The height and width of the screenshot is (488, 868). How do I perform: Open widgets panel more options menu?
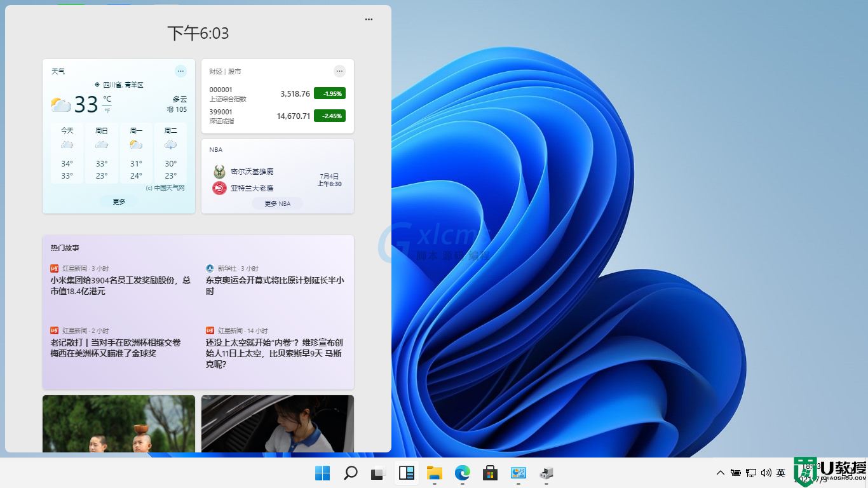[369, 19]
